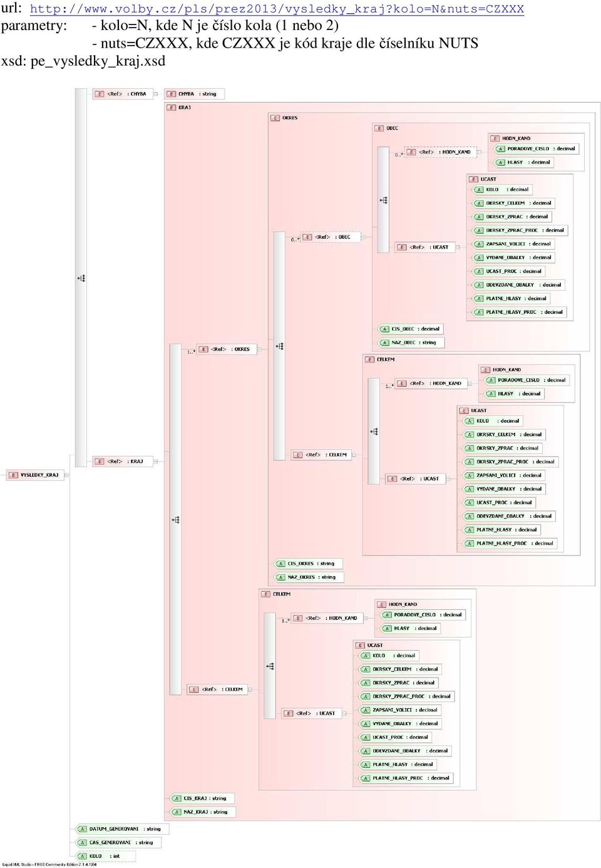This screenshot has width=601, height=868.
Task: Select the CIS_KRAJ : string attribute
Action: pyautogui.click(x=202, y=798)
